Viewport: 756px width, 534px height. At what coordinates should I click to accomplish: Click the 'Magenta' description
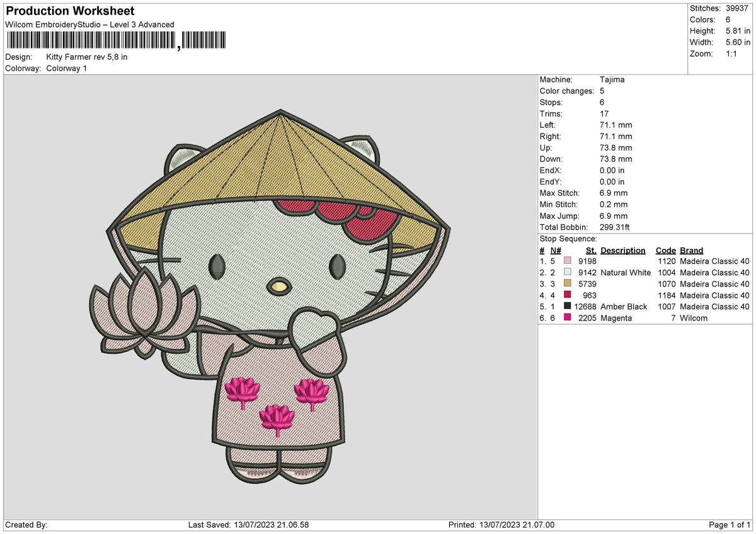[616, 318]
